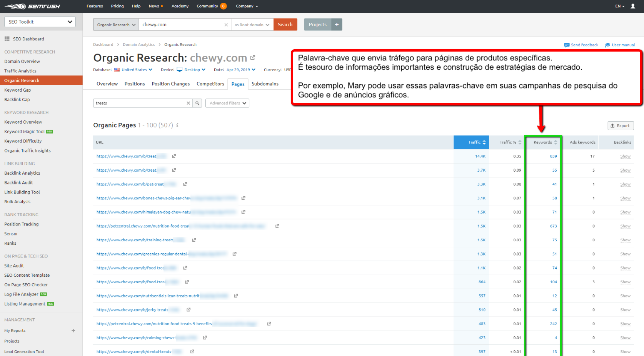The height and width of the screenshot is (356, 644).
Task: Open the 'as Root domain' dropdown
Action: point(252,25)
